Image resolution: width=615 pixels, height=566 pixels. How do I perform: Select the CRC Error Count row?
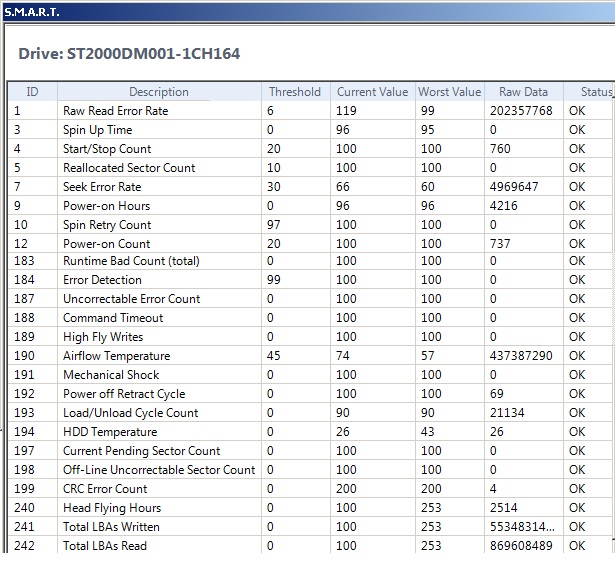point(311,488)
